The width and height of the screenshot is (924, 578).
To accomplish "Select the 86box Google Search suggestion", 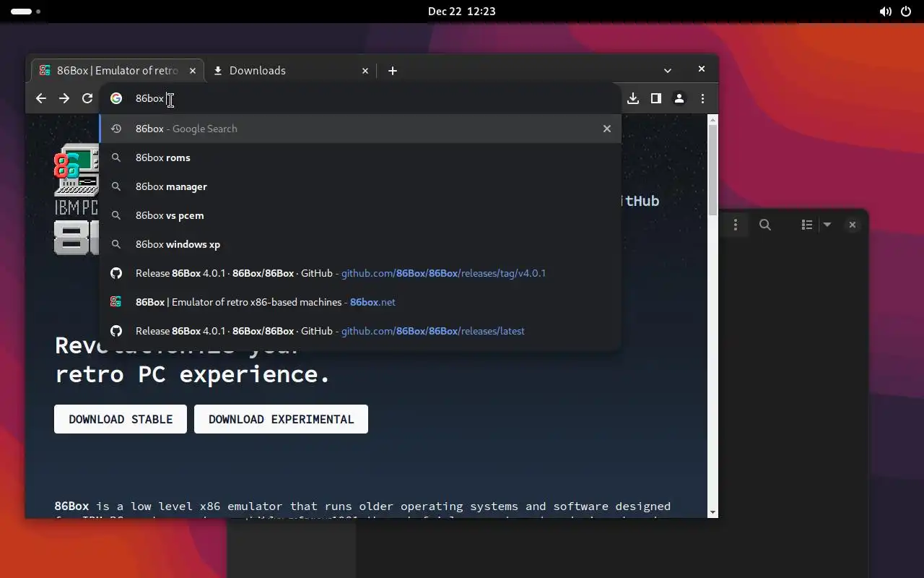I will [x=360, y=129].
